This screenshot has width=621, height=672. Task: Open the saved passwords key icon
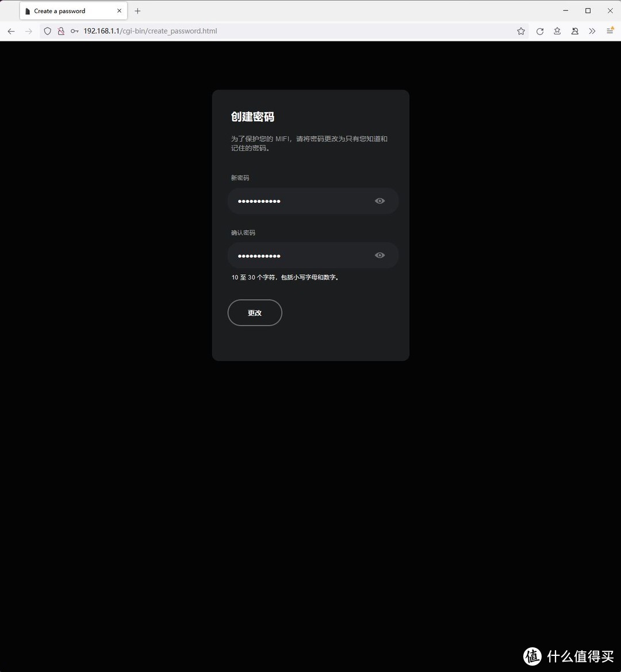point(75,31)
